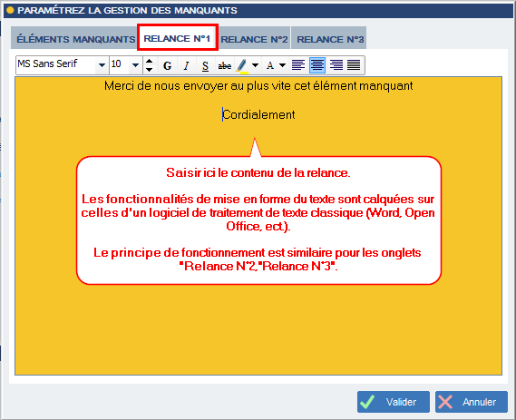The width and height of the screenshot is (516, 420).
Task: Switch to the Éléments Manquants tab
Action: [75, 39]
